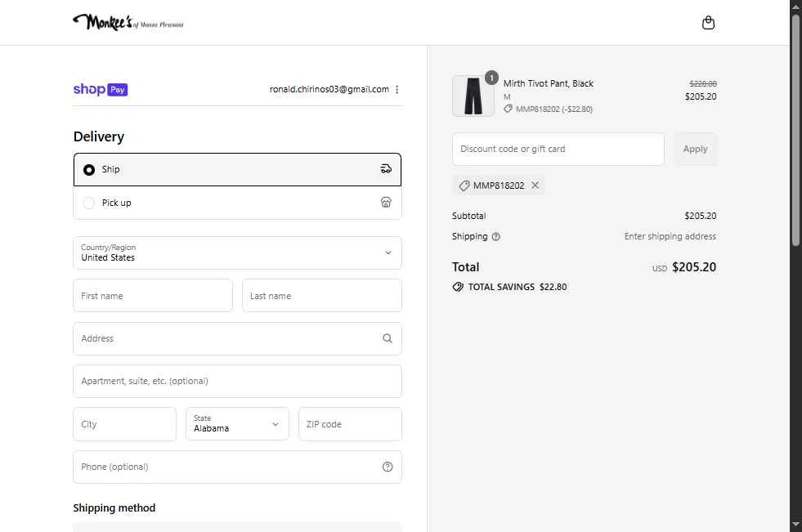
Task: Click the Shop Pay logo
Action: tap(101, 89)
